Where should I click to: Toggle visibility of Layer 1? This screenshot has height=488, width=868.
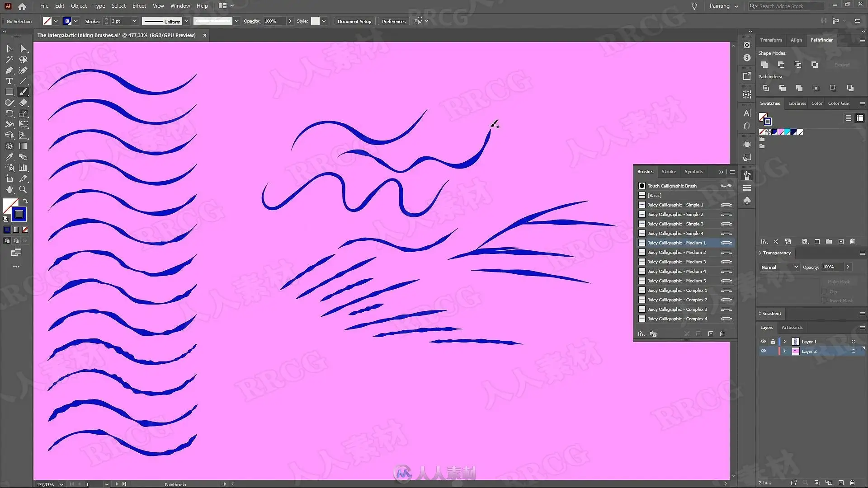(764, 342)
